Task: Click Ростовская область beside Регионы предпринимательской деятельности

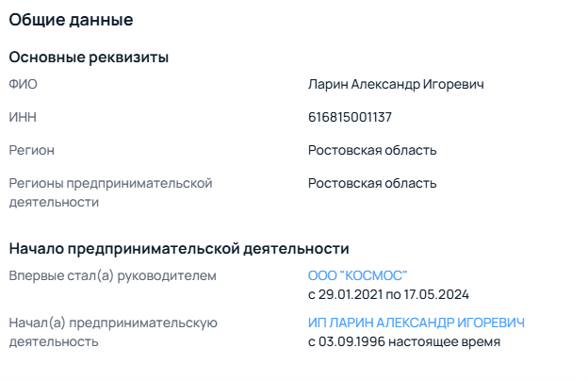Action: (372, 183)
